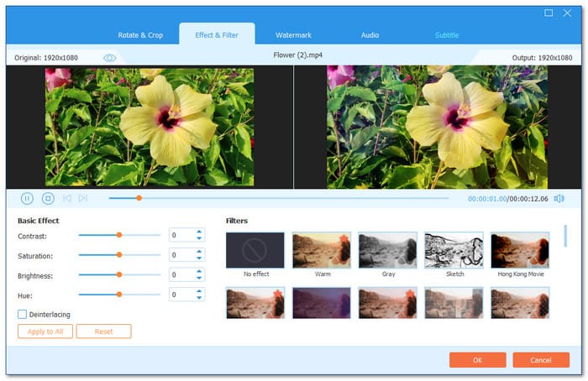Screen dimensions: 588x381
Task: Click the original video preview pane
Action: tap(150, 127)
